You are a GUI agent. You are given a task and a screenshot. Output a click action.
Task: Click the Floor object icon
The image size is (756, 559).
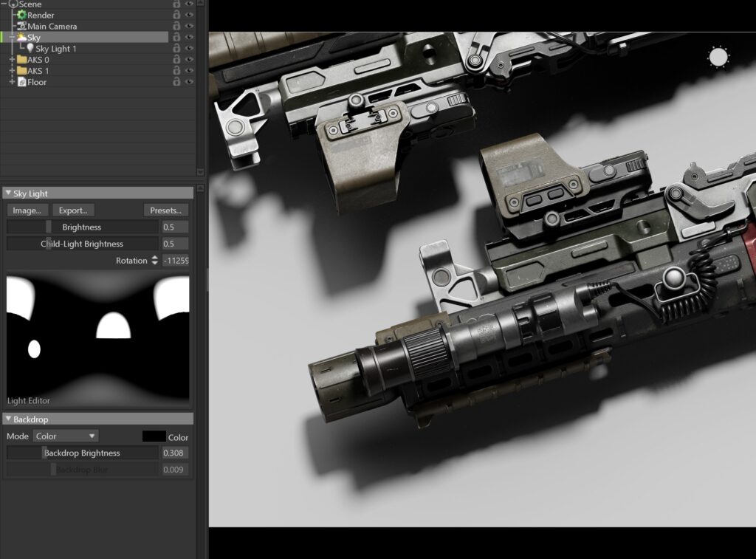[21, 82]
